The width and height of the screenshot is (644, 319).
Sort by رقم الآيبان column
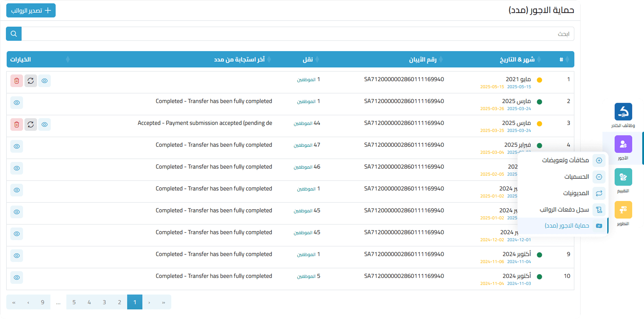coord(423,59)
